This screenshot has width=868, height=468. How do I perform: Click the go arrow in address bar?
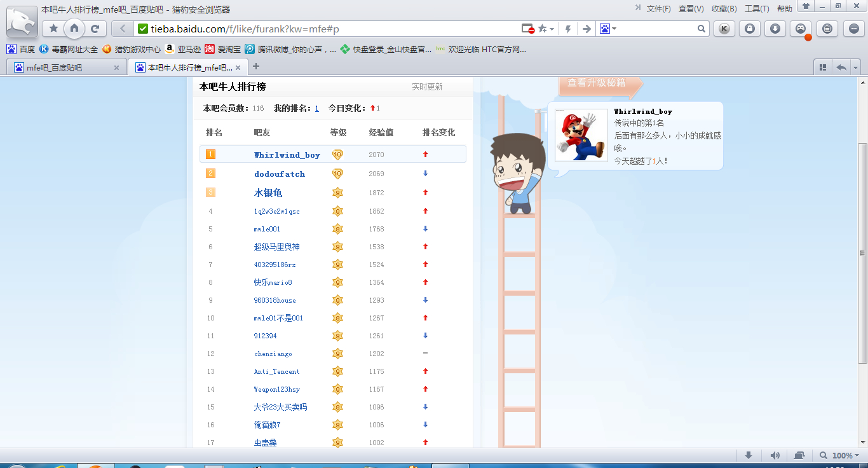pos(587,29)
